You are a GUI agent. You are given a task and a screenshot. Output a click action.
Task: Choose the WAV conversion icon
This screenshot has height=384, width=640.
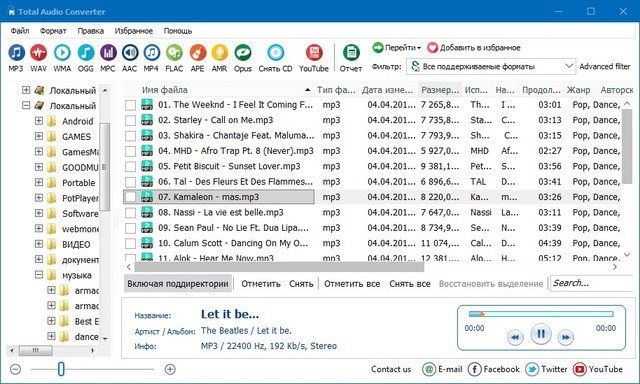(39, 53)
